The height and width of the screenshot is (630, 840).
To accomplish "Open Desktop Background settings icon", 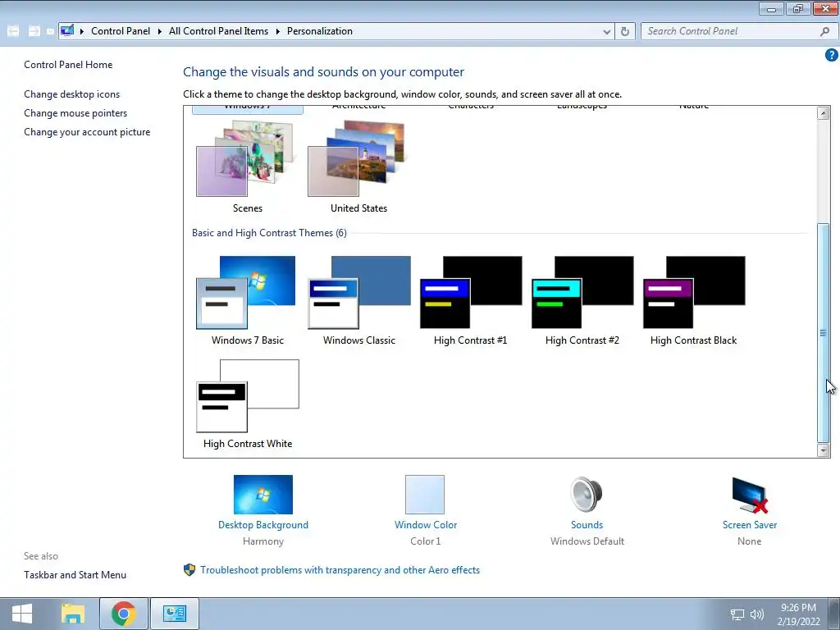I will (263, 495).
